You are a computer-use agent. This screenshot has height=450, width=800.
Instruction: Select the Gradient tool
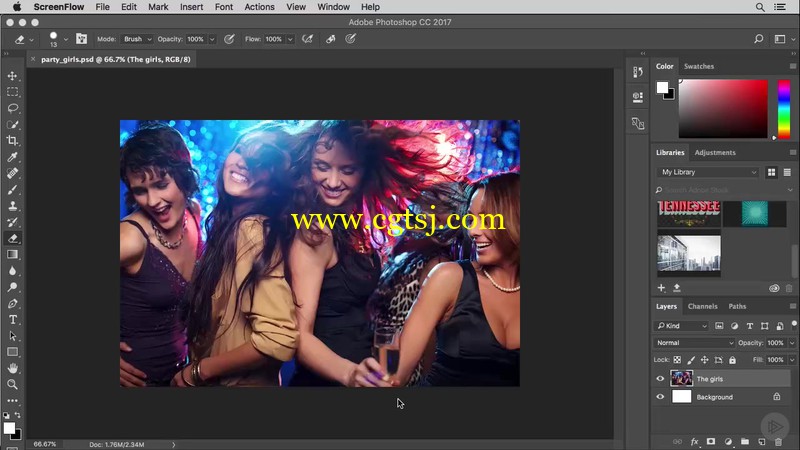(12, 255)
